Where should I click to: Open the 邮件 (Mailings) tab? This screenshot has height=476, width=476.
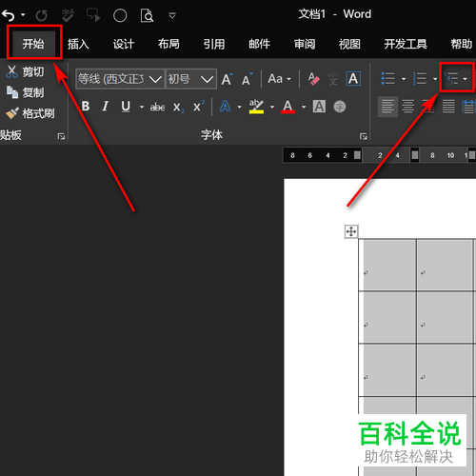click(259, 44)
